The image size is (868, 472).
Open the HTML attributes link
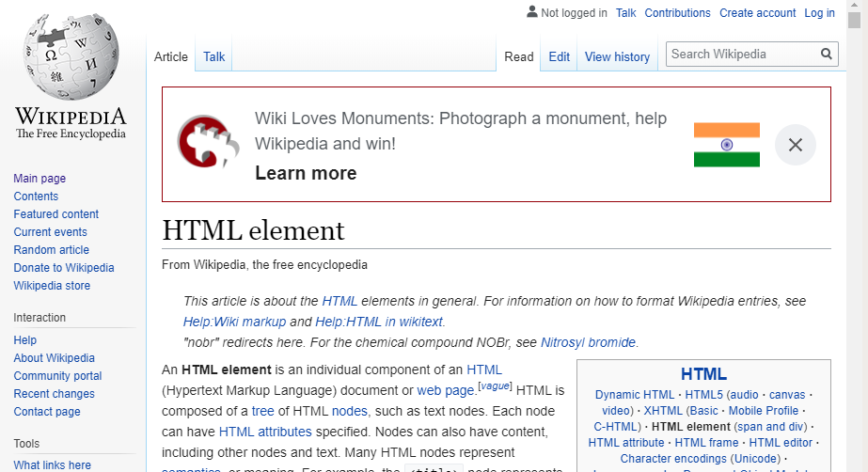coord(265,432)
